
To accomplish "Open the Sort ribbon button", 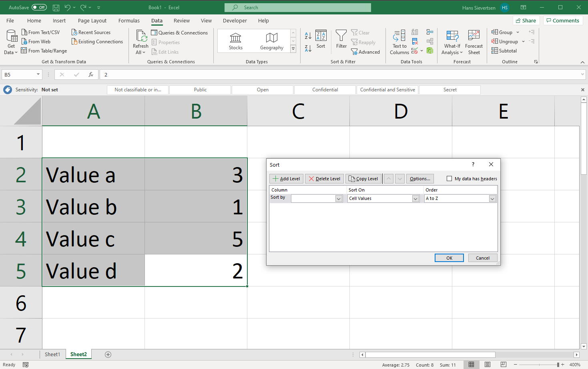I will [x=321, y=39].
